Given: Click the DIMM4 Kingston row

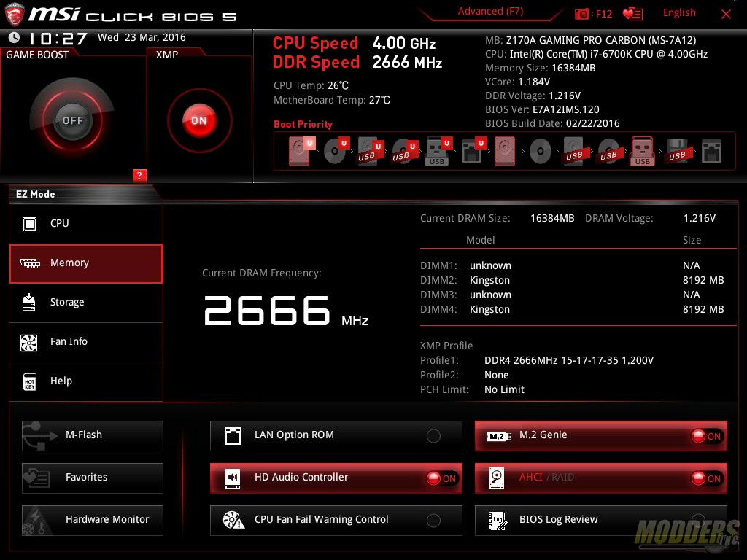Looking at the screenshot, I should 572,309.
